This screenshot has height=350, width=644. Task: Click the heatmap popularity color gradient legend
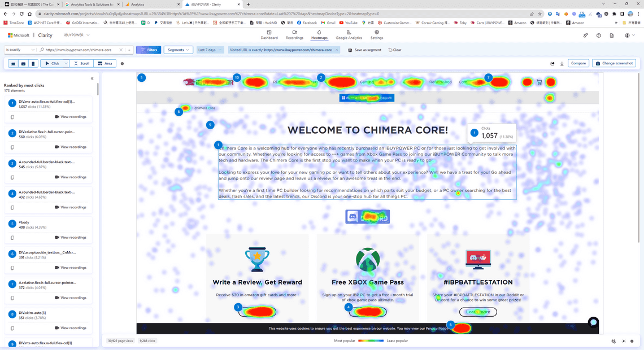point(371,341)
